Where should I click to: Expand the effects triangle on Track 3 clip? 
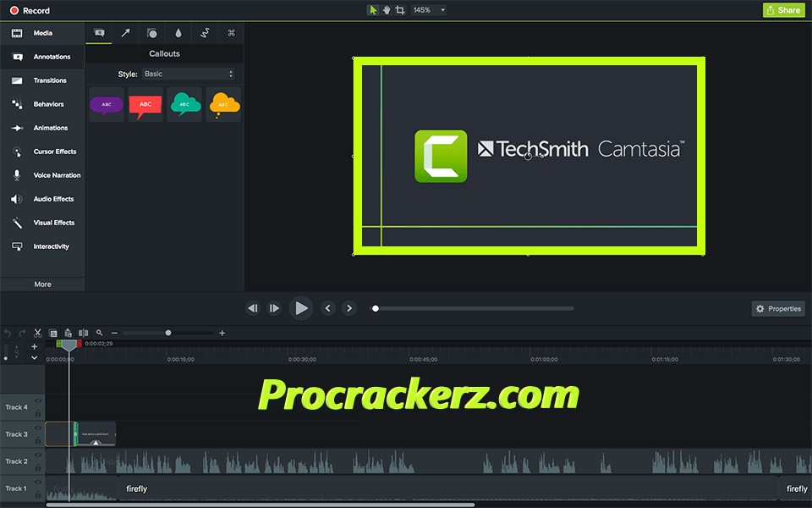coord(96,443)
